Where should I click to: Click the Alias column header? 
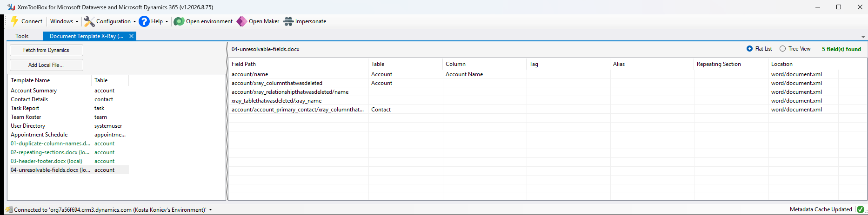652,64
